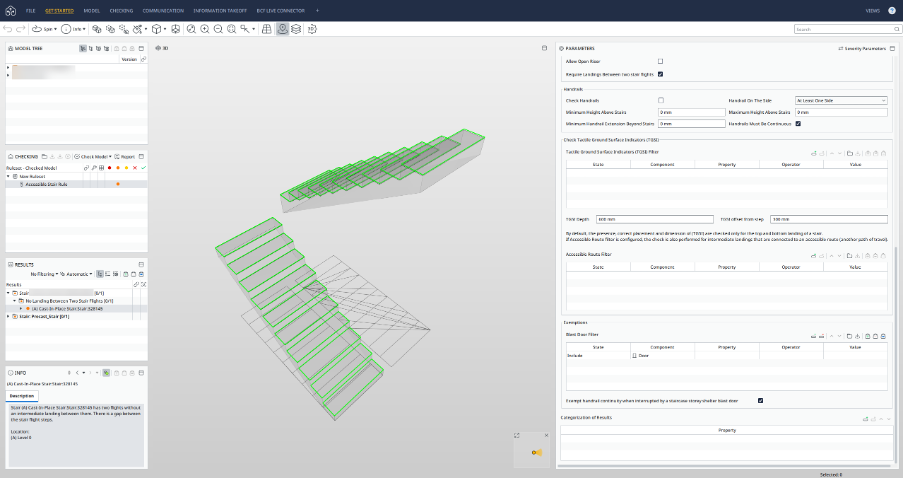Image resolution: width=904 pixels, height=478 pixels.
Task: Click the help question mark icon
Action: coord(891,9)
